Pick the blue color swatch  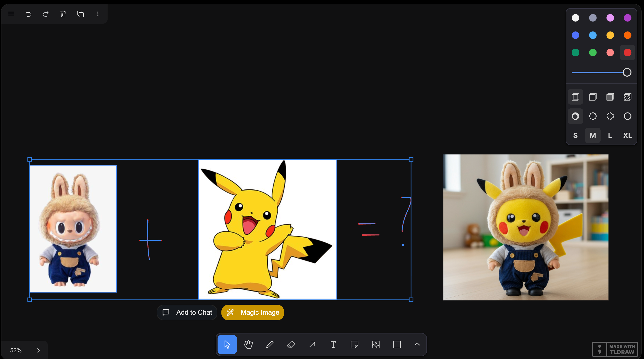(x=575, y=35)
